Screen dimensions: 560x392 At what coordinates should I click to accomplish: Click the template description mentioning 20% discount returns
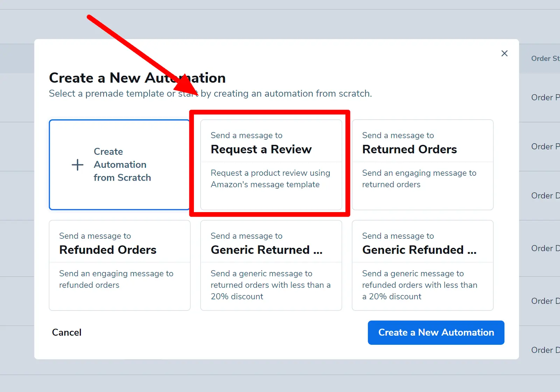[x=270, y=285]
